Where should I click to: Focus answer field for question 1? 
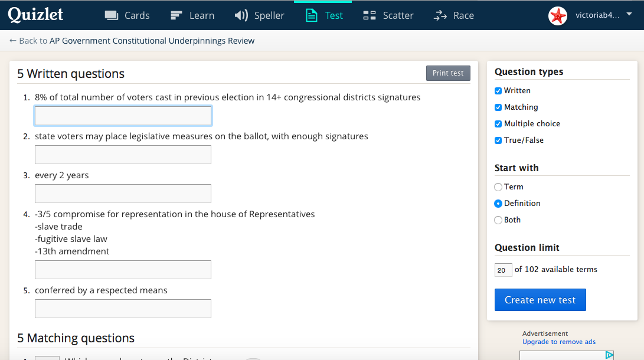tap(123, 116)
